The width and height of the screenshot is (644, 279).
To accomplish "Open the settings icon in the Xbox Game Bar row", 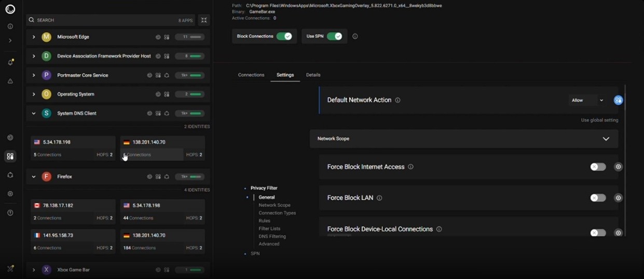I will (167, 270).
